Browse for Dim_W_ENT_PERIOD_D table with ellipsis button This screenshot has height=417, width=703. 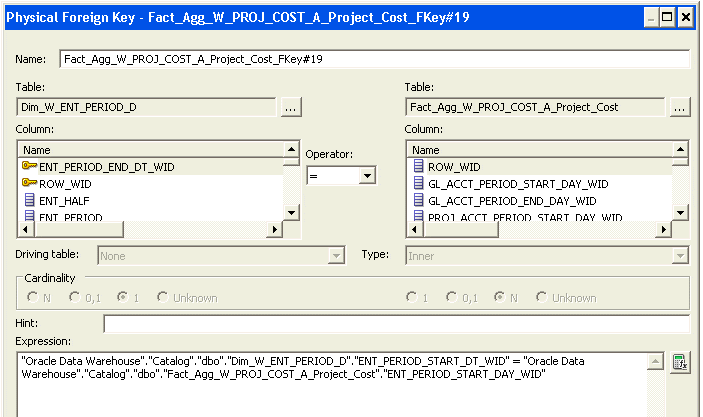pyautogui.click(x=291, y=108)
